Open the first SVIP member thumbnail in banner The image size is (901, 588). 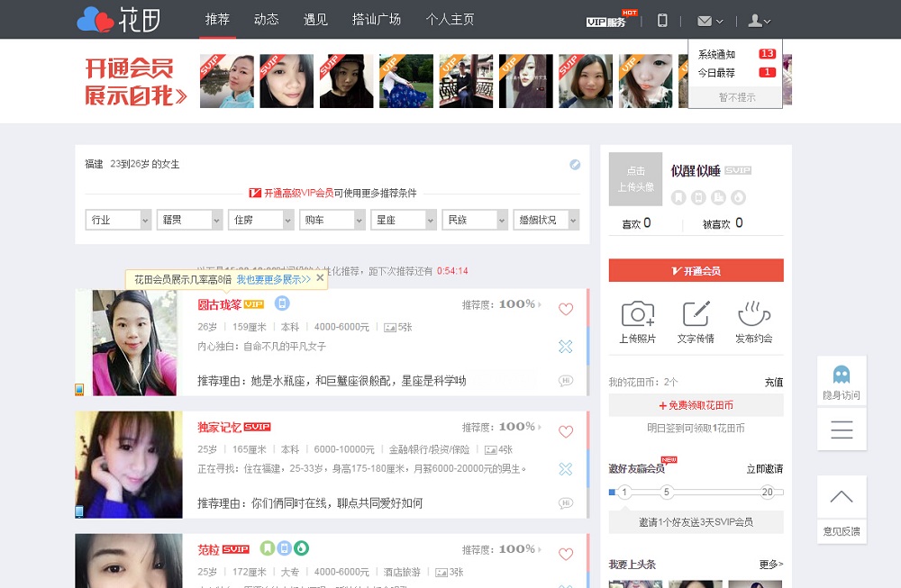[226, 81]
